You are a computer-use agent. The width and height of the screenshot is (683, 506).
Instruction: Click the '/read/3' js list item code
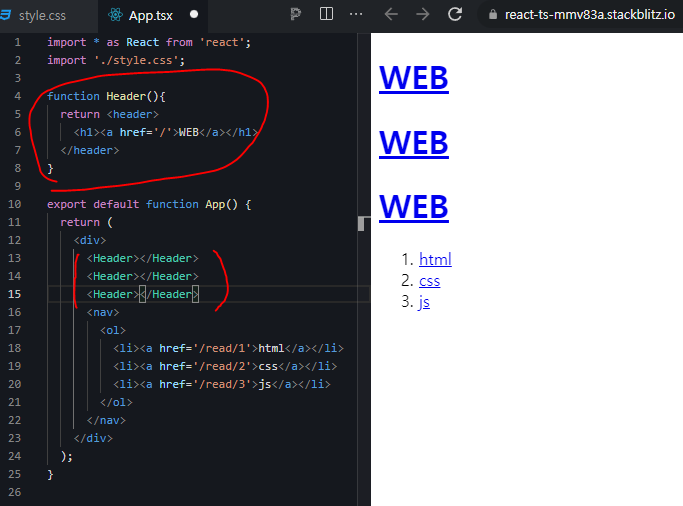pos(222,385)
